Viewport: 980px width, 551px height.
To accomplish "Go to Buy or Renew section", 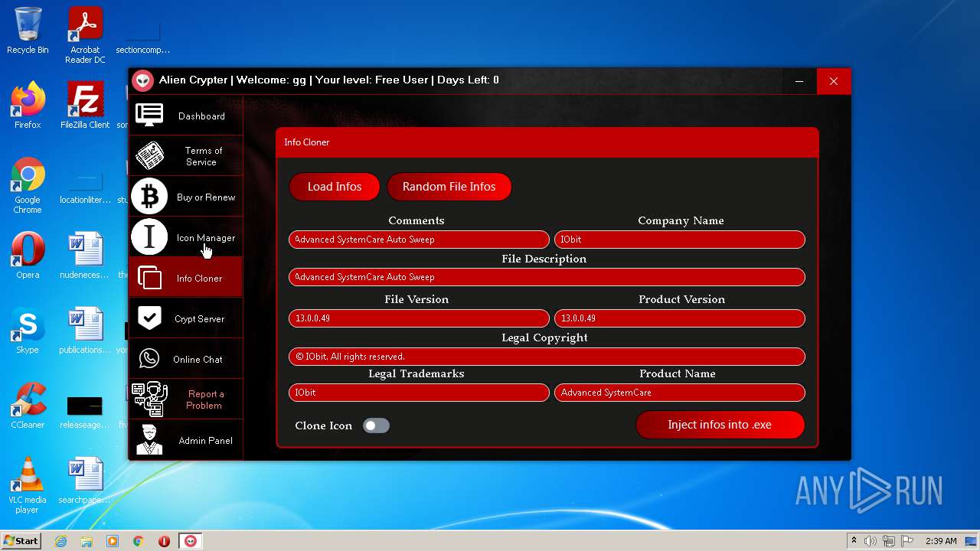I will 185,197.
